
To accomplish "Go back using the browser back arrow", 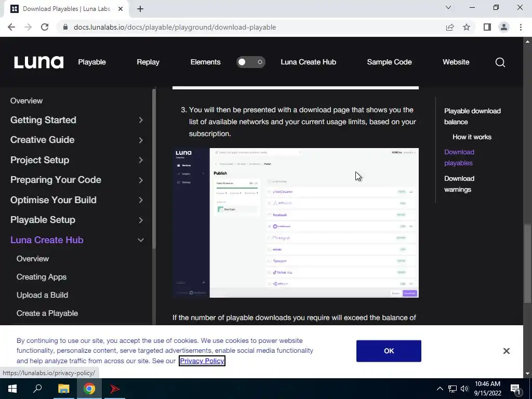I will click(11, 27).
